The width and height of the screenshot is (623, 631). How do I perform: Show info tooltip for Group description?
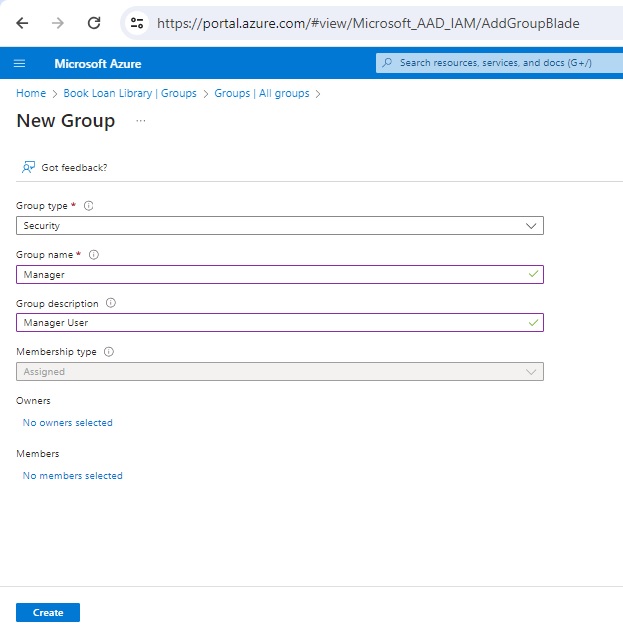(111, 303)
